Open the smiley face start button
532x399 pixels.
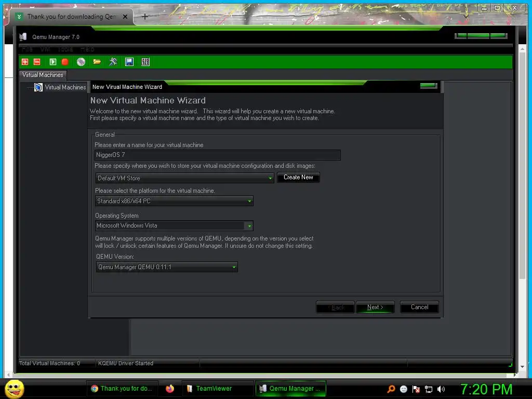point(14,389)
